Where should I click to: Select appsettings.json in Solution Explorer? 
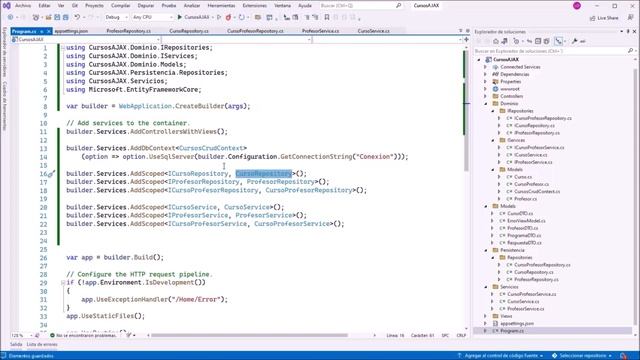[x=516, y=324]
